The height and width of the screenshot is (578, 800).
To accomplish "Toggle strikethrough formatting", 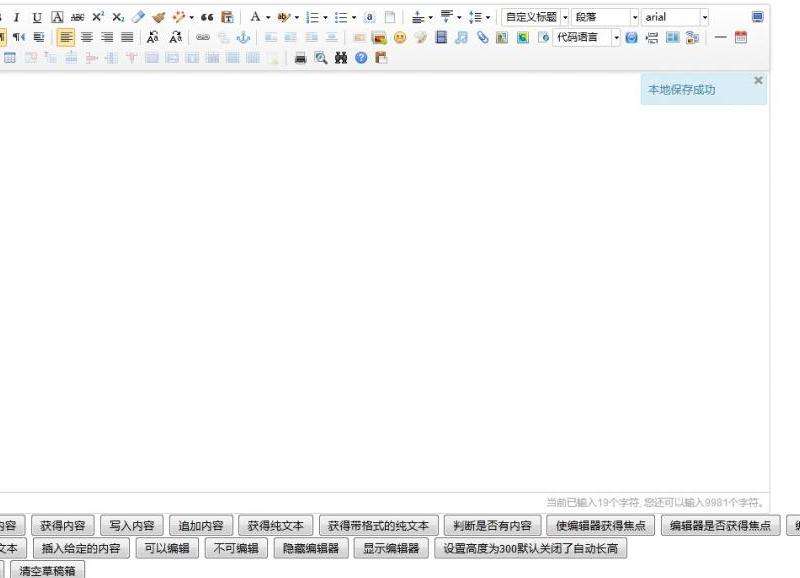I will [78, 17].
